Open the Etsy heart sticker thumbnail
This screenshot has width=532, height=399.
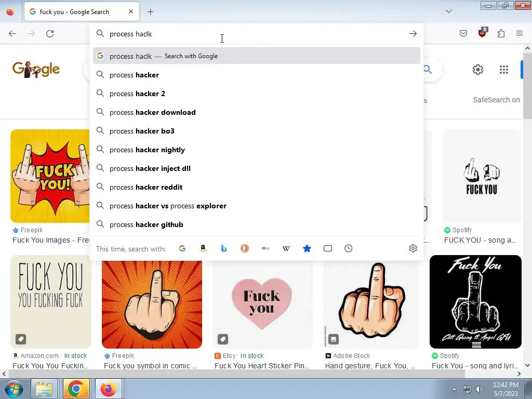262,304
